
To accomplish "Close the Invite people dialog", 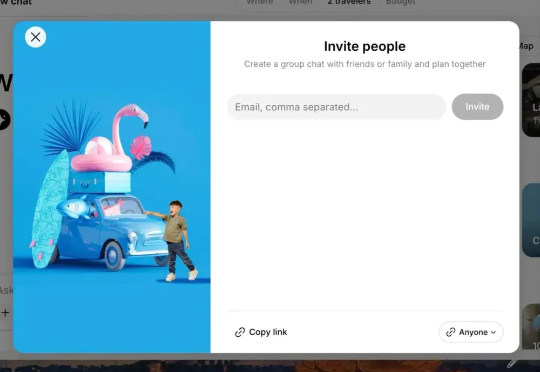I will coord(35,37).
